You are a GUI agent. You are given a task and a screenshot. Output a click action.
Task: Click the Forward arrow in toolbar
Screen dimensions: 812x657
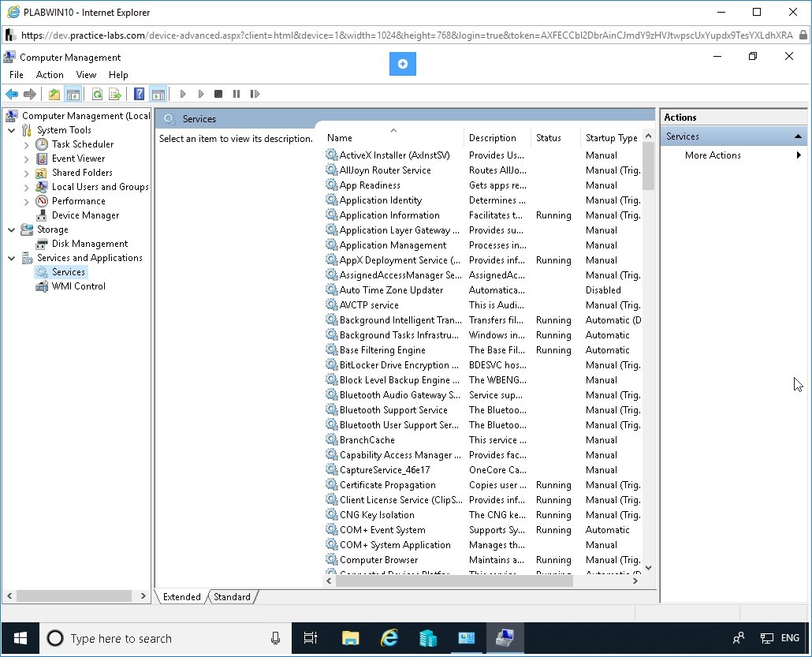[30, 94]
